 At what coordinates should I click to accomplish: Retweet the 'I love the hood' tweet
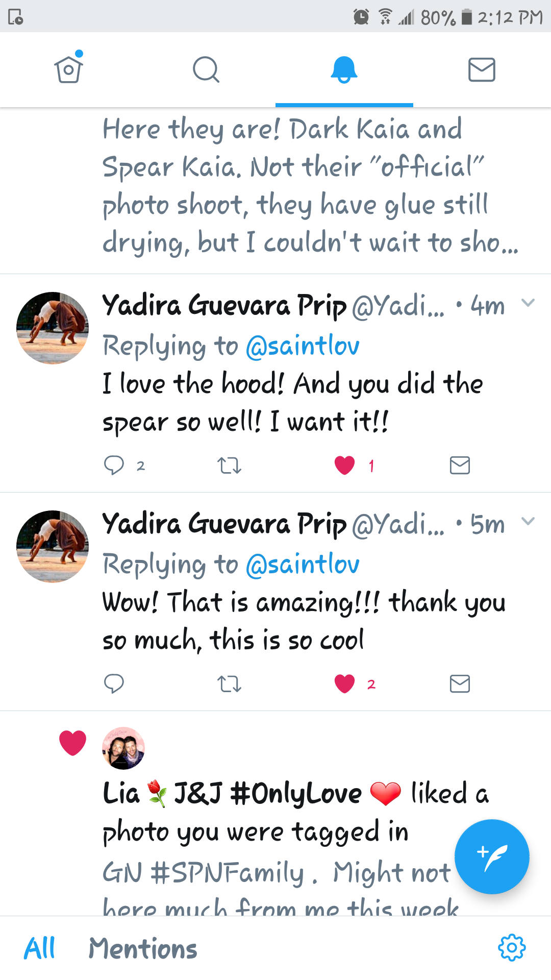[229, 465]
